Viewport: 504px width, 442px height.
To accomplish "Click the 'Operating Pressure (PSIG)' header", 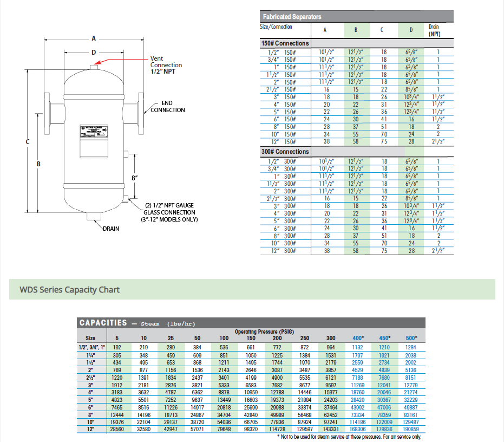I will click(x=263, y=331).
